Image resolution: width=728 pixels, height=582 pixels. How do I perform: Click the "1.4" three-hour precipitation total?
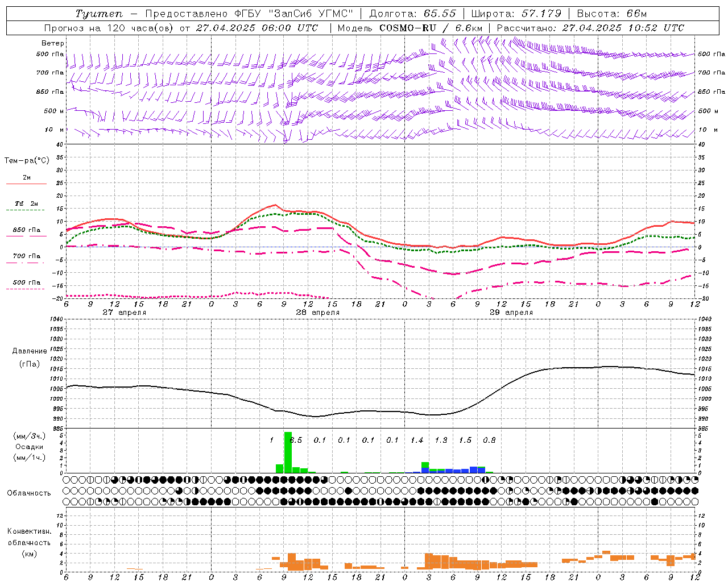pyautogui.click(x=417, y=440)
